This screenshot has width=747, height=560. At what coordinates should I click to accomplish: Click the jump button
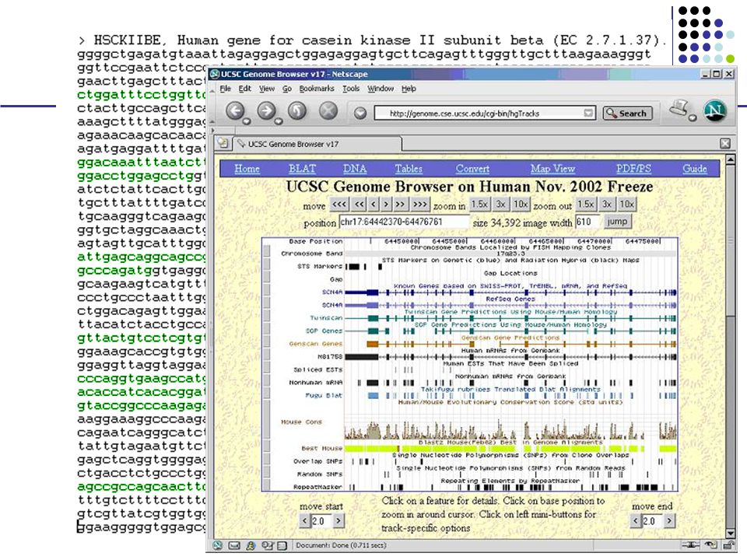point(617,222)
